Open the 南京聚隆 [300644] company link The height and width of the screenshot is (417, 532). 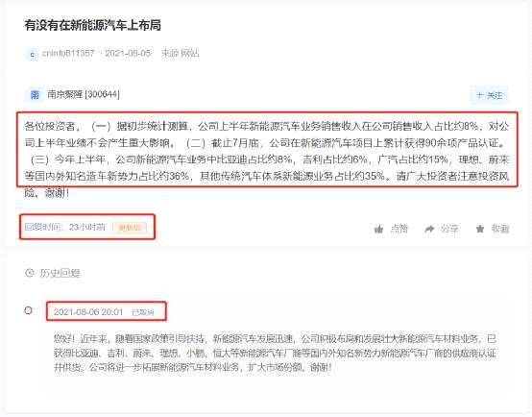tap(84, 94)
